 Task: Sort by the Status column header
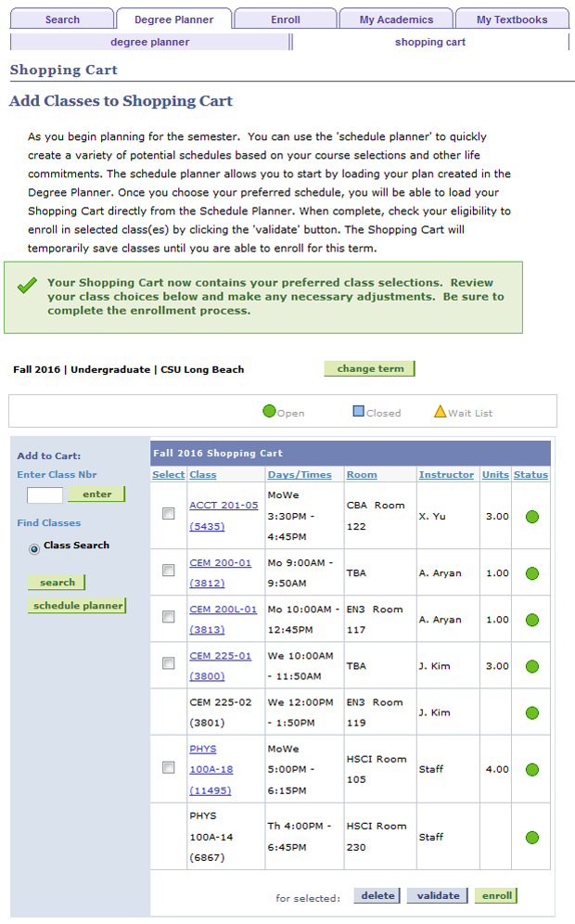530,474
